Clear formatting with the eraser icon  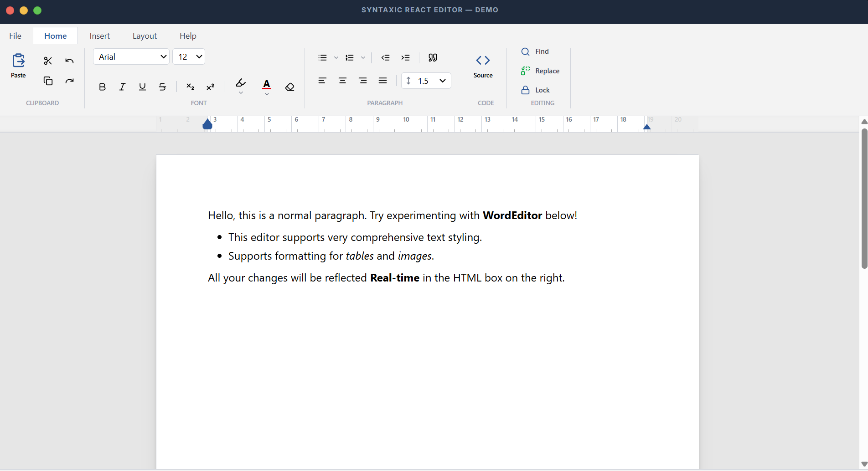[x=290, y=87]
